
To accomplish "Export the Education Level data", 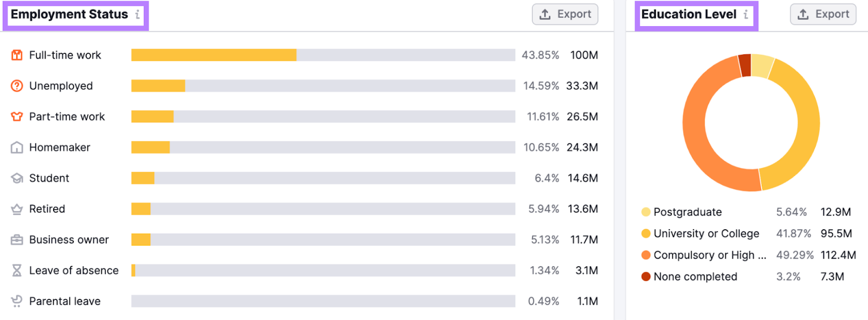I will click(823, 14).
